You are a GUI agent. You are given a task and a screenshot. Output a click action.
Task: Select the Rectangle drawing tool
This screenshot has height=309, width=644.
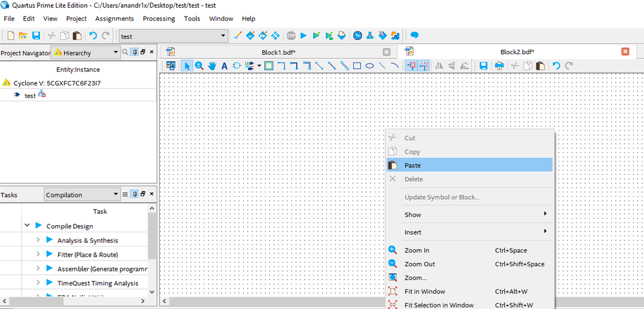tap(357, 66)
